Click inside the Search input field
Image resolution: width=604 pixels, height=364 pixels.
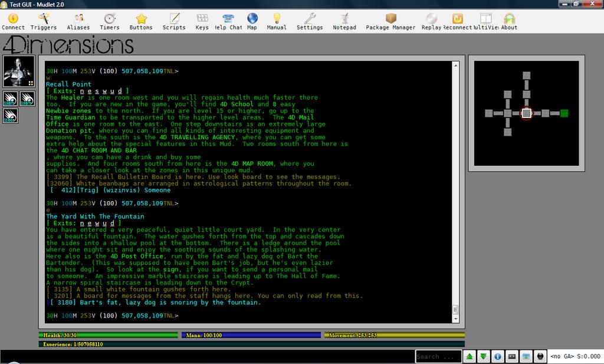pyautogui.click(x=438, y=357)
